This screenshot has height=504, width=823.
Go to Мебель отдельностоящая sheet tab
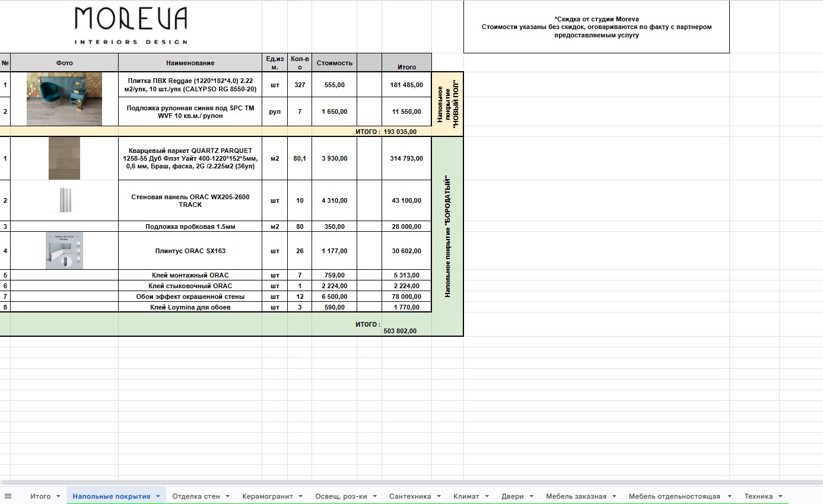(x=675, y=496)
